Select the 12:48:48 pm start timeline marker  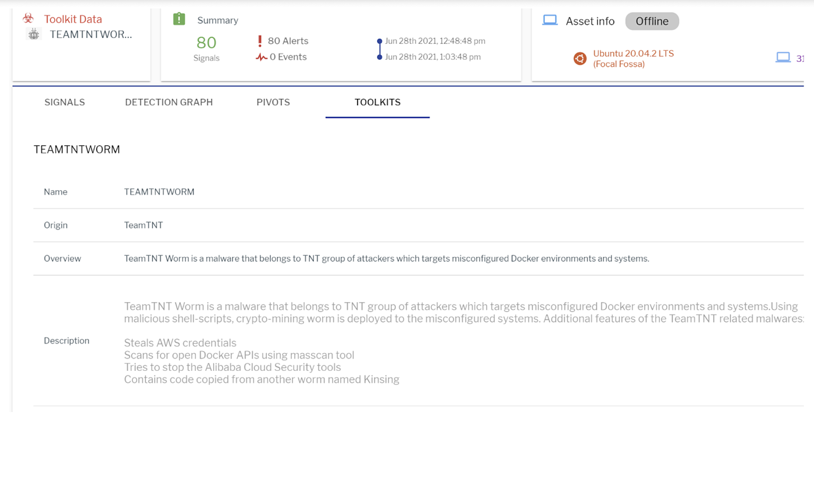(380, 41)
